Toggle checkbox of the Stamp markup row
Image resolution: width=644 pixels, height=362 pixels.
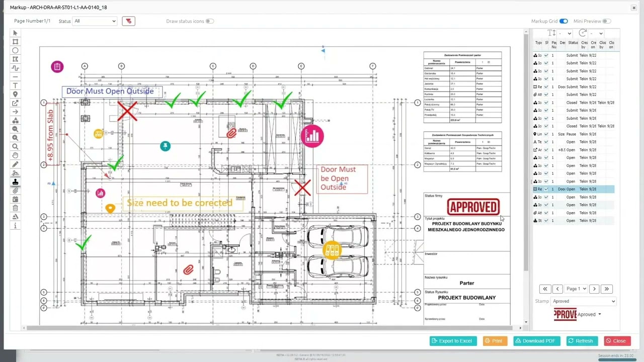[546, 221]
